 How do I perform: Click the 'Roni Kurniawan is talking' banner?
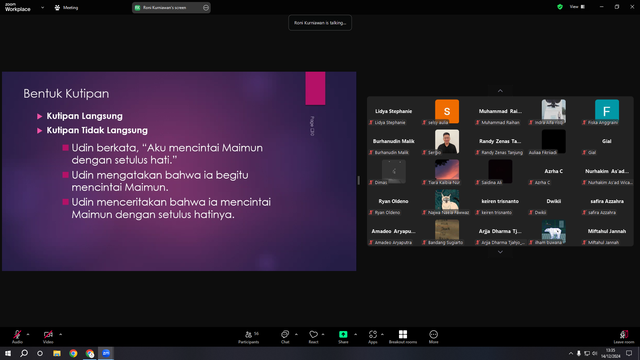(320, 23)
